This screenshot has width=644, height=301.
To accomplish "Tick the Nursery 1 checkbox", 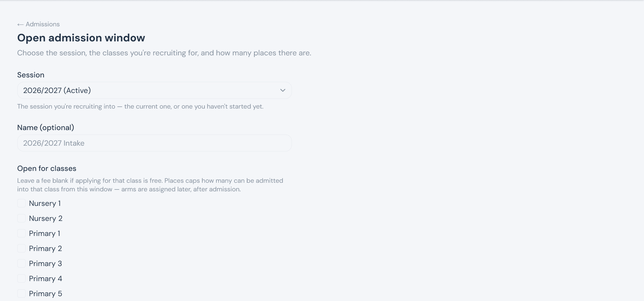I will [21, 203].
